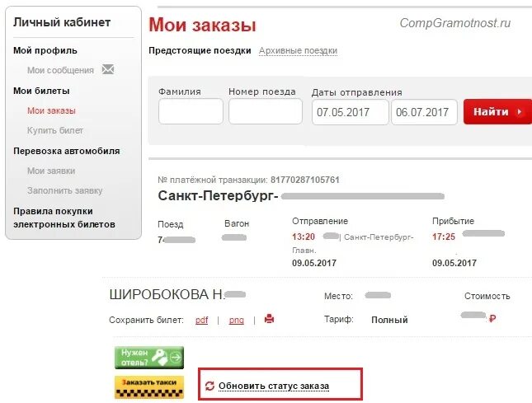Select "Предстоящие поездки" tab
532x403 pixels.
point(200,50)
